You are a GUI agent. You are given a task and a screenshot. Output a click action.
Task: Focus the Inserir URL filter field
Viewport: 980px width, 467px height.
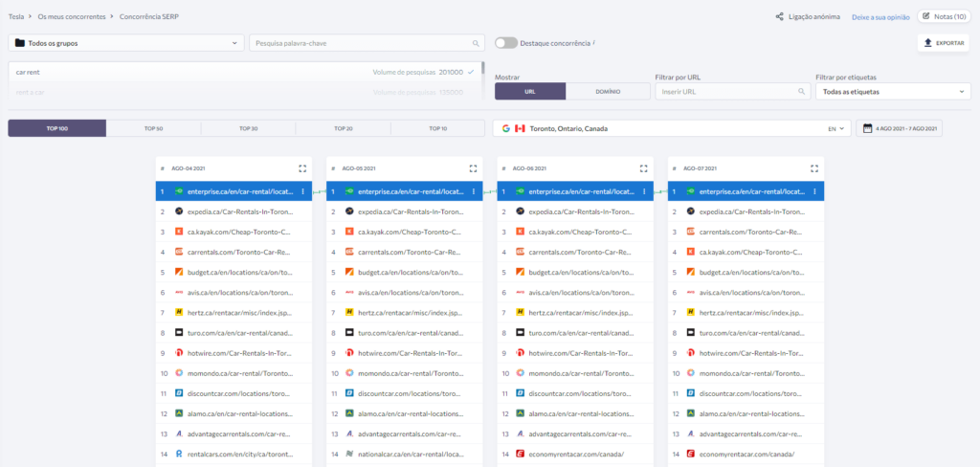(x=732, y=91)
